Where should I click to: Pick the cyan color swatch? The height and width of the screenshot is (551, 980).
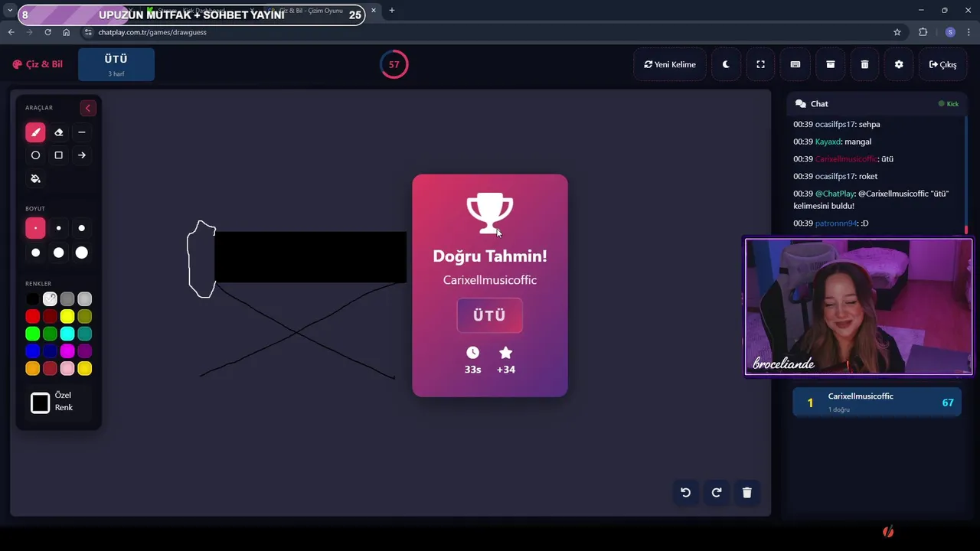[x=67, y=334]
